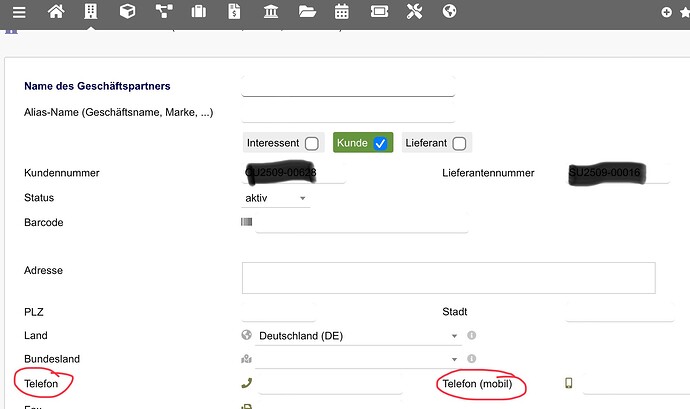The height and width of the screenshot is (409, 690).
Task: Click the Telefon (mobil) input field
Action: (x=636, y=383)
